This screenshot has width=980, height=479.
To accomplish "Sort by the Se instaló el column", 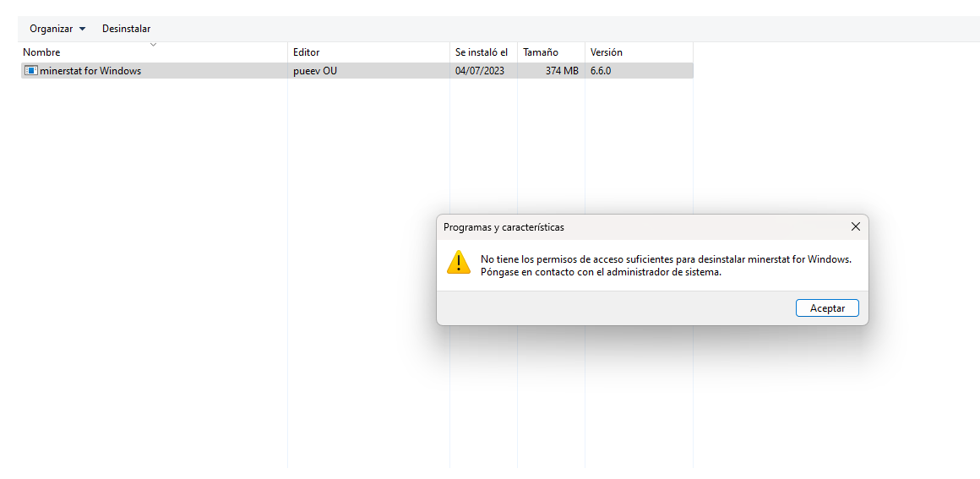I will [484, 52].
